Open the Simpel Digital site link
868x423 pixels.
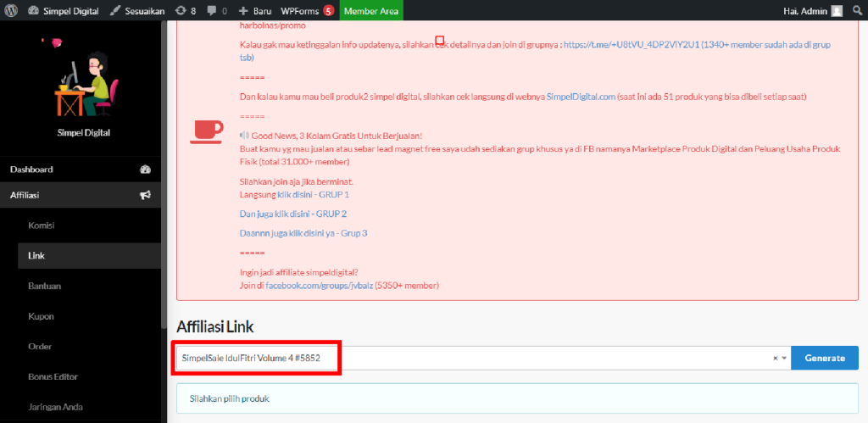click(x=63, y=10)
